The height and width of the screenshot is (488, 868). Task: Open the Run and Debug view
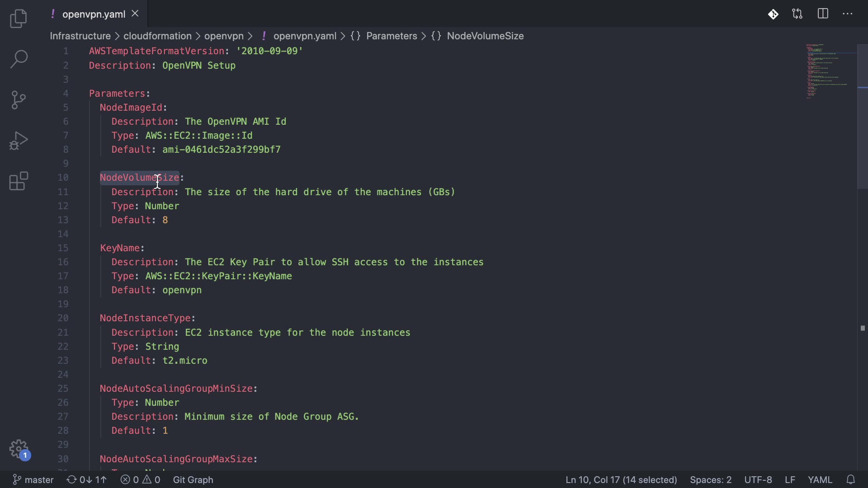[x=19, y=141]
